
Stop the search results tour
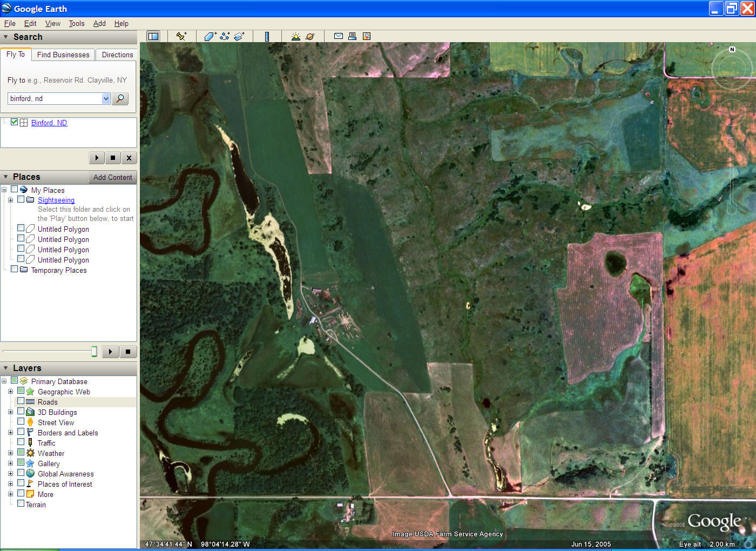pos(112,158)
